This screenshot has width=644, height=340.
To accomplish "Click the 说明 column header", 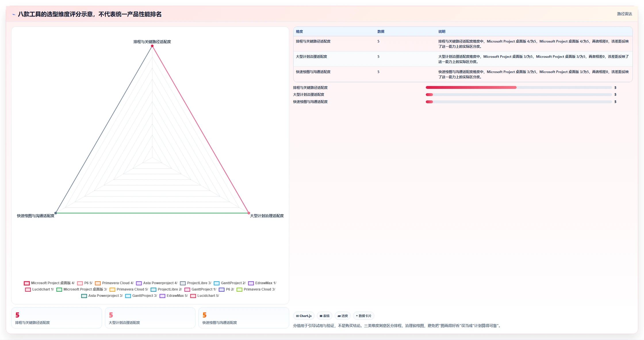I will [442, 32].
